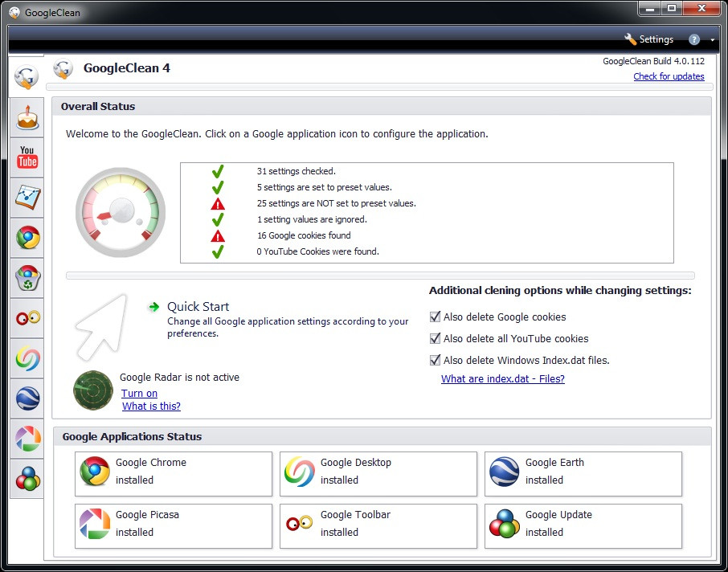728x572 pixels.
Task: Click the text 0 YouTube Cookies were found
Action: (x=318, y=251)
